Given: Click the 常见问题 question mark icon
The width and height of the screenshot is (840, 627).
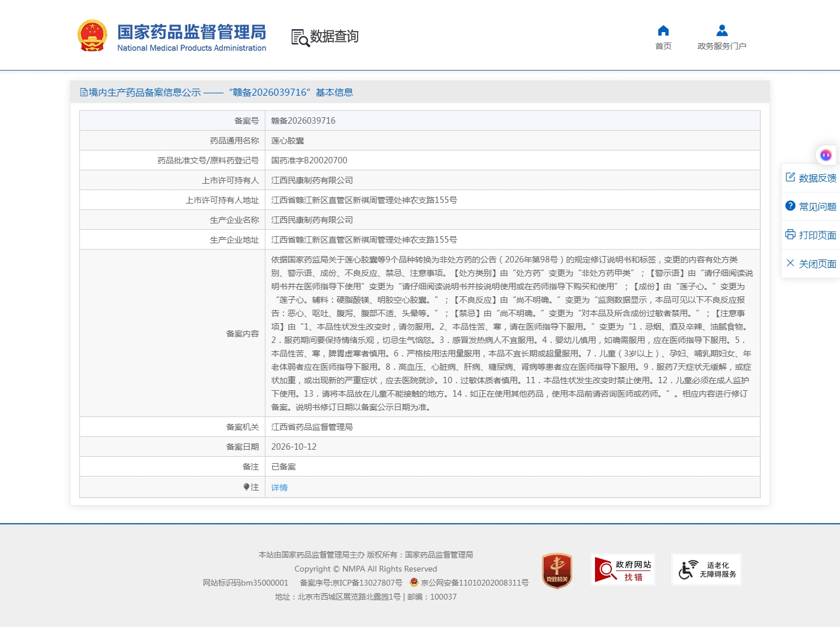Looking at the screenshot, I should 790,206.
